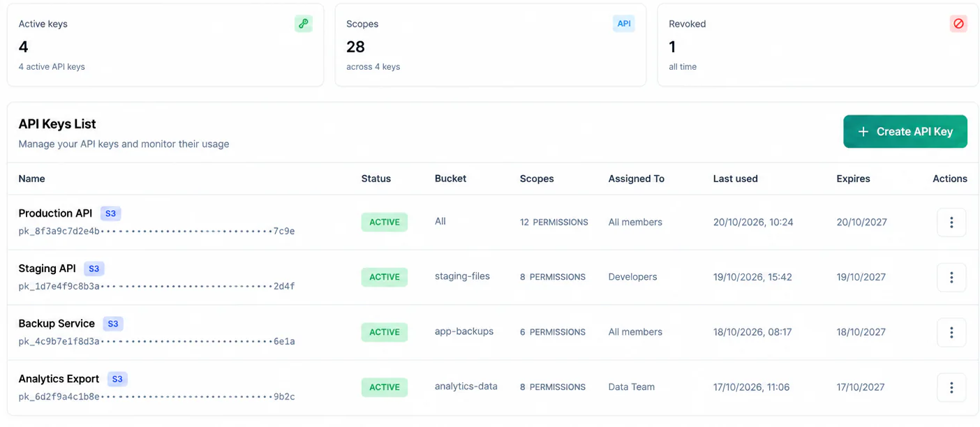Click the S3 badge next to Production API

(110, 213)
